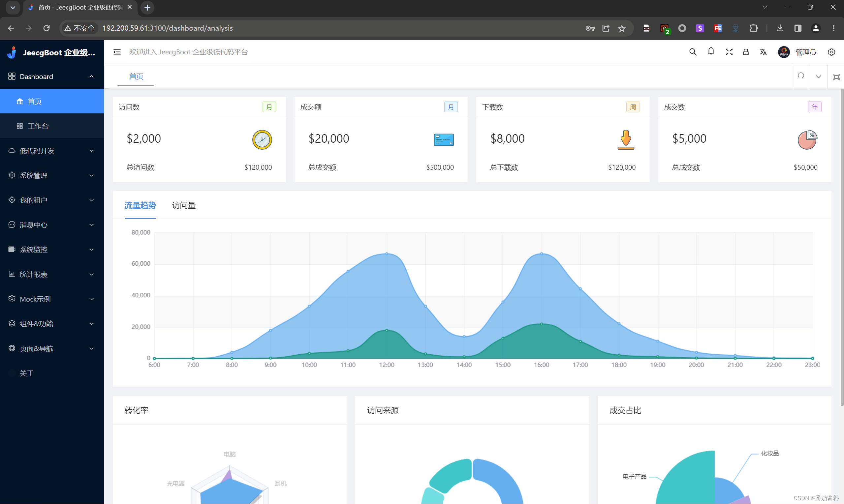844x504 pixels.
Task: Expand the 我的租户 menu
Action: (x=52, y=200)
